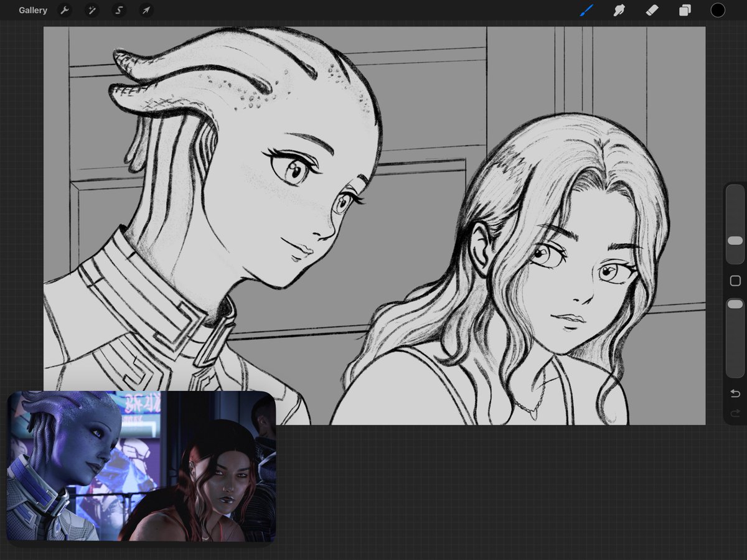747x560 pixels.
Task: Select the Brush tool
Action: coord(586,10)
